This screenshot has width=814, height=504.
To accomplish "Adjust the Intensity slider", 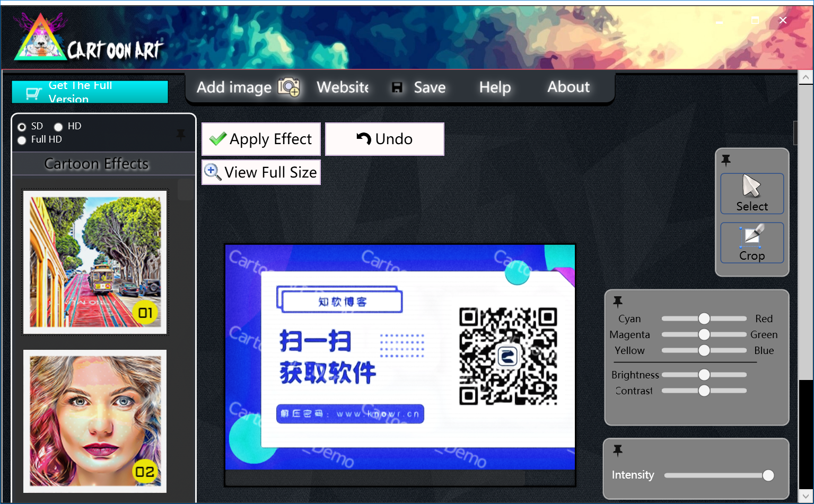I will (x=719, y=475).
